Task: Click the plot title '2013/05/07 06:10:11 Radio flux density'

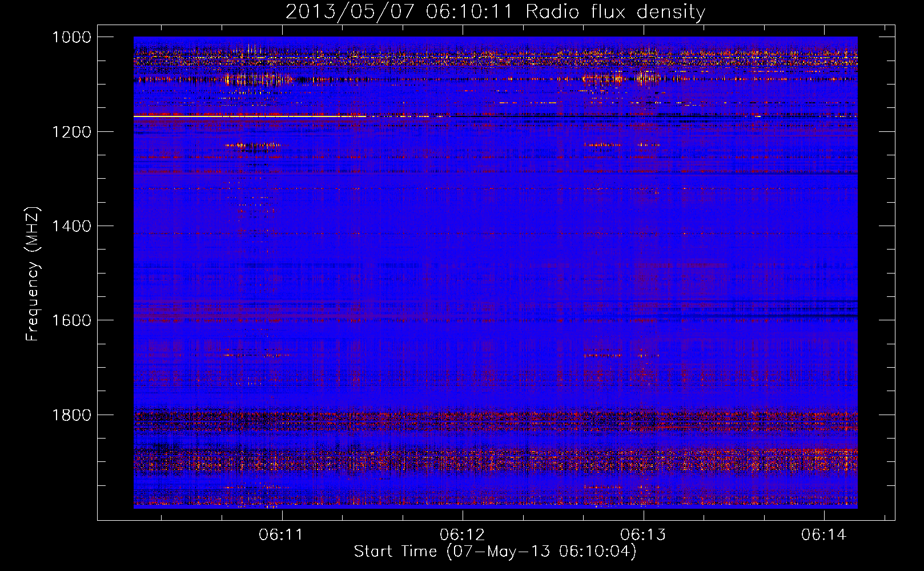Action: coord(495,11)
